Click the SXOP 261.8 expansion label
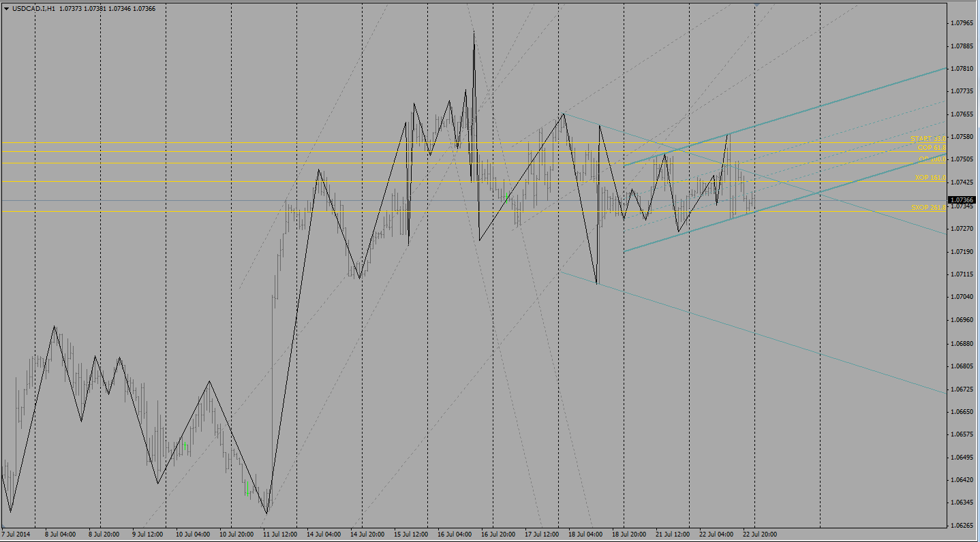The height and width of the screenshot is (542, 980). (928, 208)
